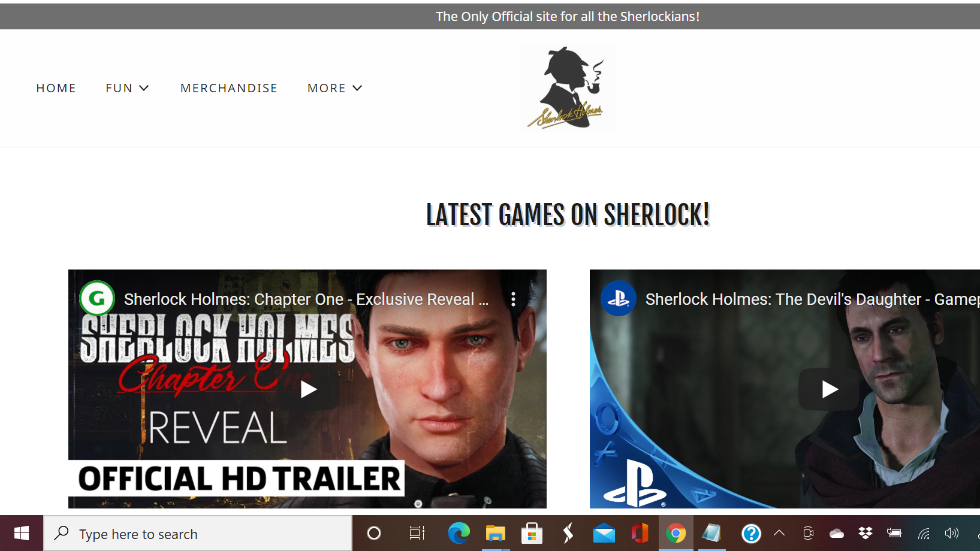Check the battery status tray icon
The height and width of the screenshot is (551, 980).
click(x=894, y=533)
